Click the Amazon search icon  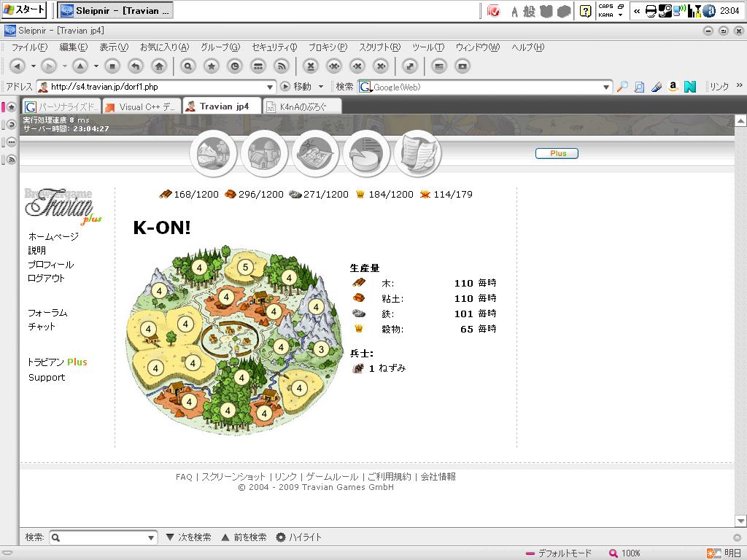673,87
